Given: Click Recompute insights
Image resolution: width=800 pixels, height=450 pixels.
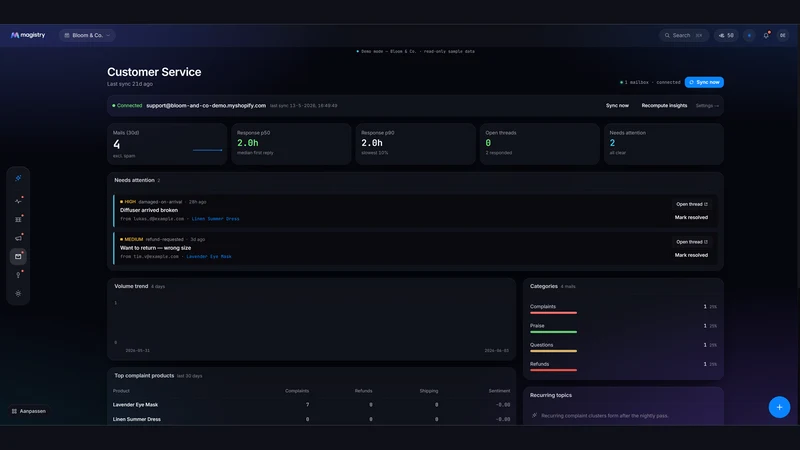Looking at the screenshot, I should point(664,106).
